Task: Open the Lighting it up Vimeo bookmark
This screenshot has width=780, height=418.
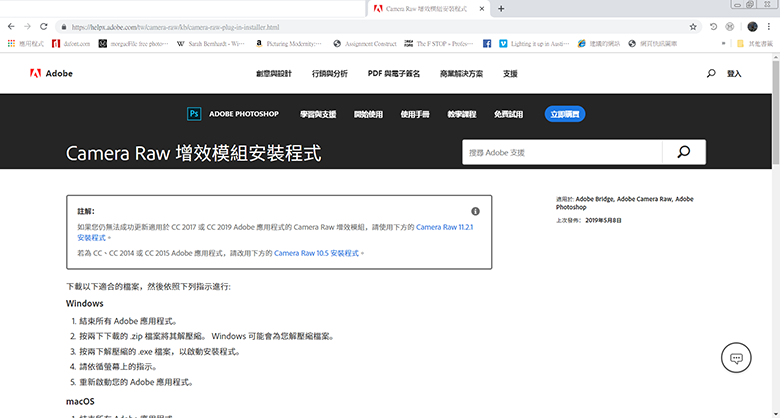Action: (534, 44)
